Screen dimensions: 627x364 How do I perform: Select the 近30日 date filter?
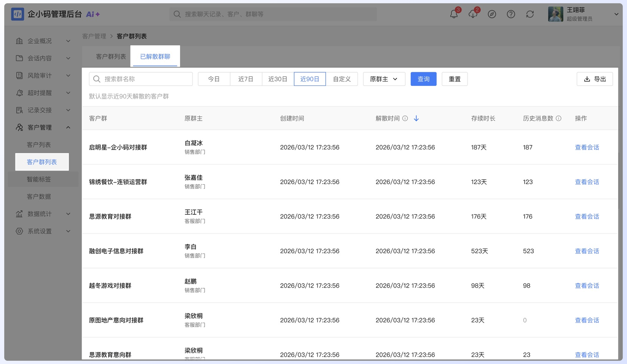pyautogui.click(x=278, y=79)
